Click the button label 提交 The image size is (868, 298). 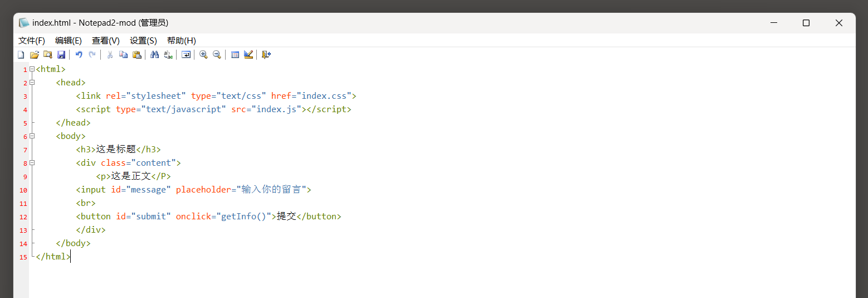(286, 217)
